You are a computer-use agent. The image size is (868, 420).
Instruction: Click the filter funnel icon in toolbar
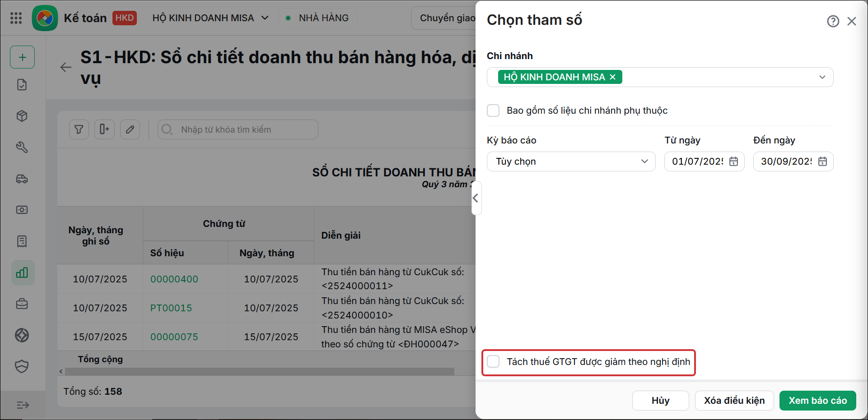pyautogui.click(x=79, y=129)
